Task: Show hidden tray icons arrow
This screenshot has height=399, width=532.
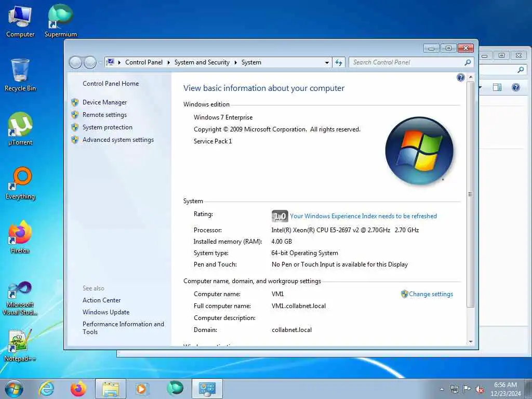Action: point(442,390)
